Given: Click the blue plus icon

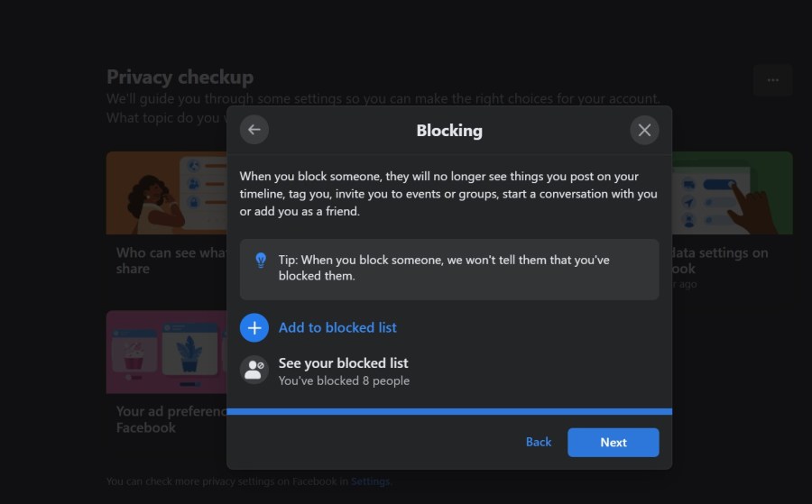Looking at the screenshot, I should point(254,327).
